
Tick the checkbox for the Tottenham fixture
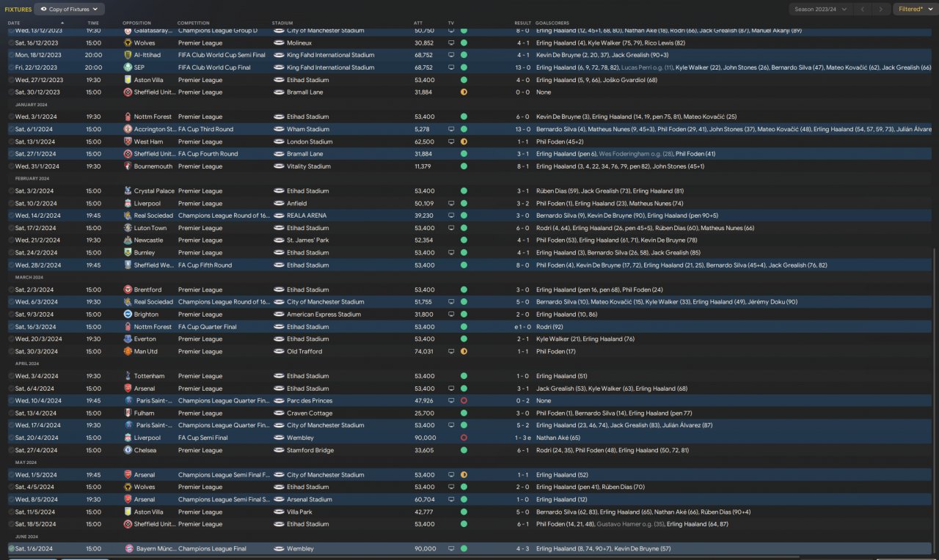point(11,376)
